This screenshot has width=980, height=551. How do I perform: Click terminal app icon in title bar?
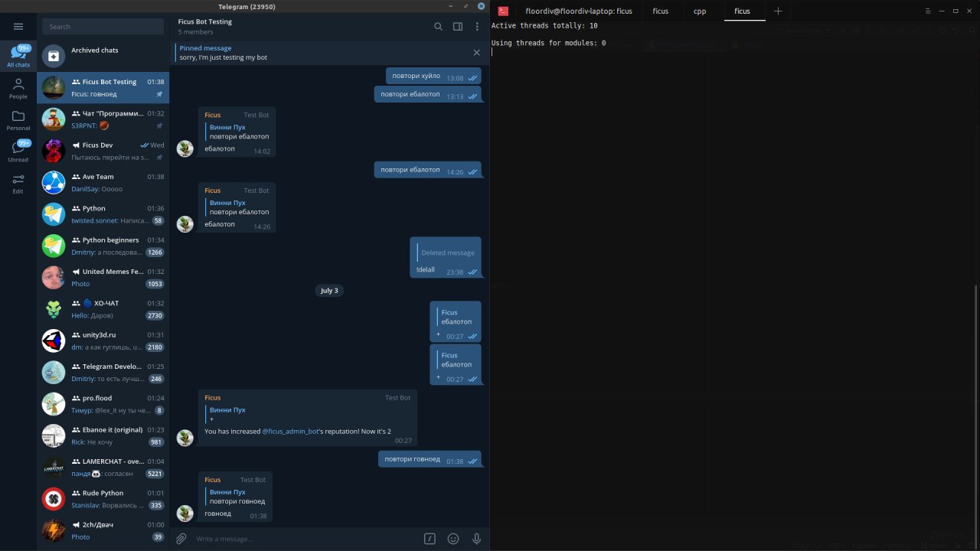pyautogui.click(x=503, y=11)
